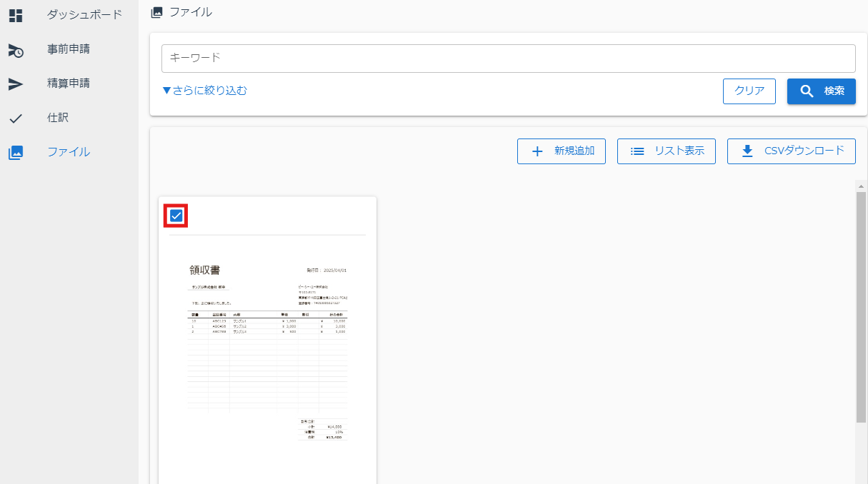Click the dashboard grid icon in sidebar
868x484 pixels.
coord(16,15)
